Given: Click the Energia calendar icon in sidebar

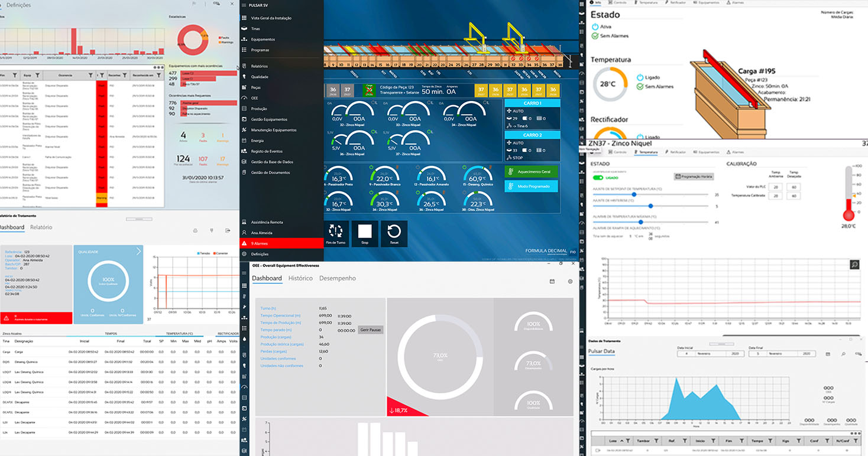Looking at the screenshot, I should pos(244,141).
